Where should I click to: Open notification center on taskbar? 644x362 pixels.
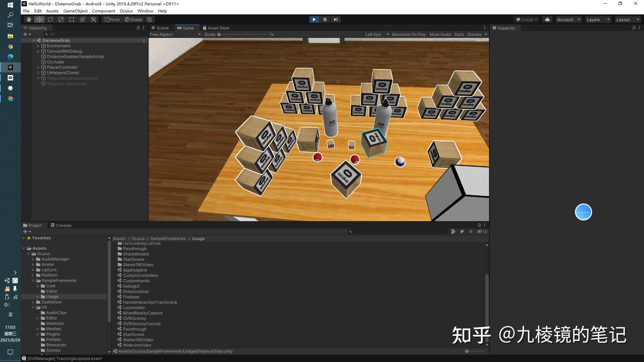tap(10, 352)
